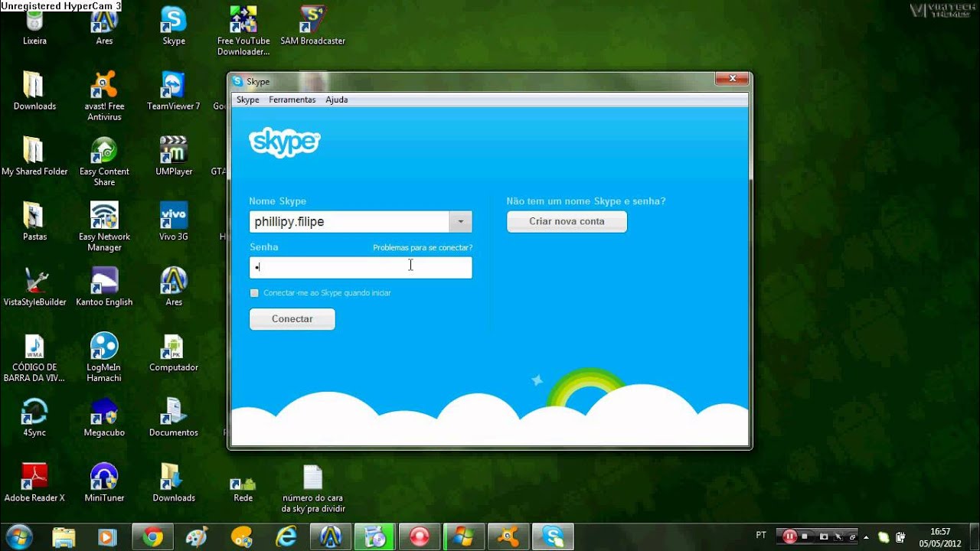Switch to the Skype taskbar button
Screen dimensions: 980x551
pyautogui.click(x=553, y=536)
